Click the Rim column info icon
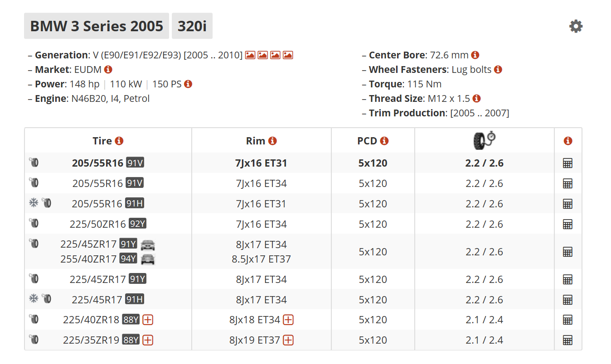Viewport: 611px width, 364px height. (x=272, y=141)
